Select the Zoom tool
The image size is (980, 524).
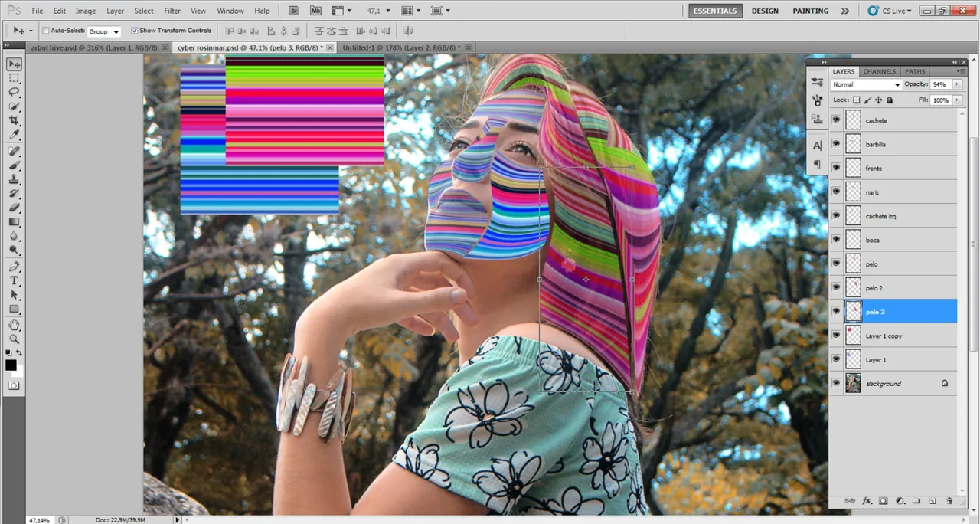point(14,339)
